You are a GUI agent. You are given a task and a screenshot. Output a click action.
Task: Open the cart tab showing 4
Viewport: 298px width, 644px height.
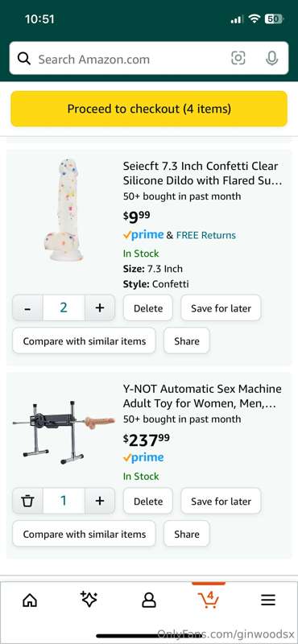(209, 600)
